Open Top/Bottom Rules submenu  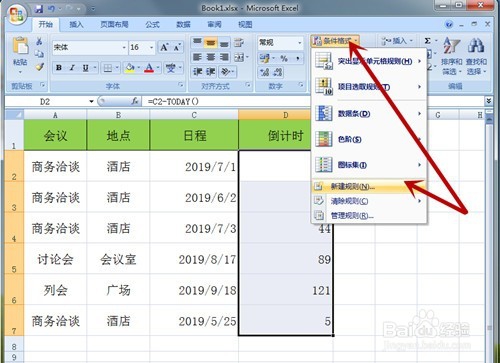point(369,87)
